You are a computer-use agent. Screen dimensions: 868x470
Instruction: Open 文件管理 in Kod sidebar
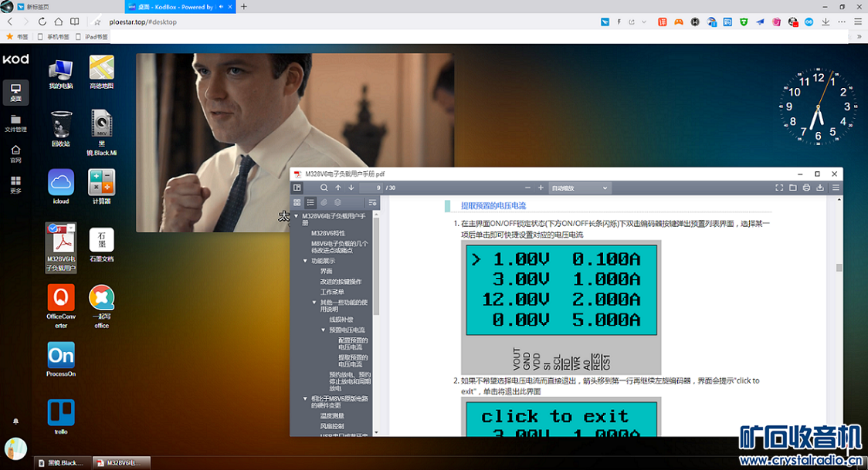point(15,123)
